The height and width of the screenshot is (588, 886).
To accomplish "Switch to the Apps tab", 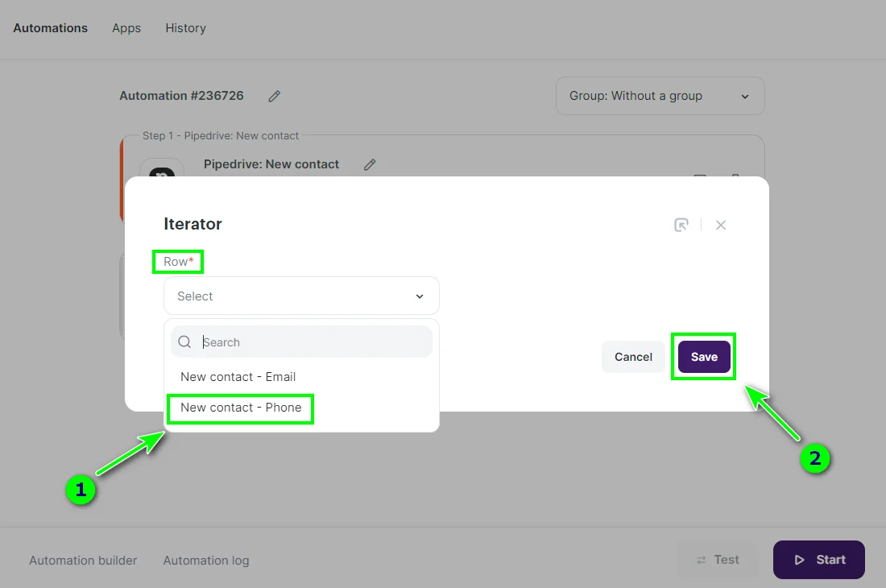I will point(126,28).
